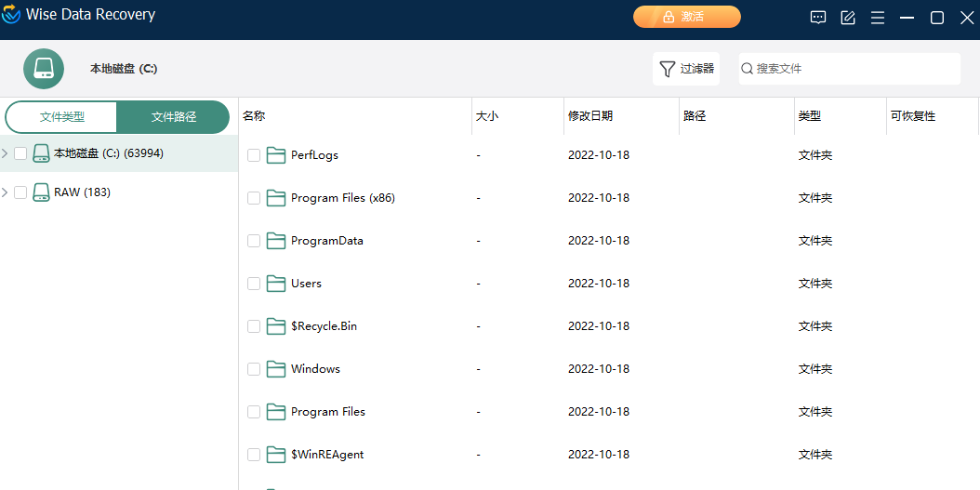Click the Windows folder icon

(276, 369)
